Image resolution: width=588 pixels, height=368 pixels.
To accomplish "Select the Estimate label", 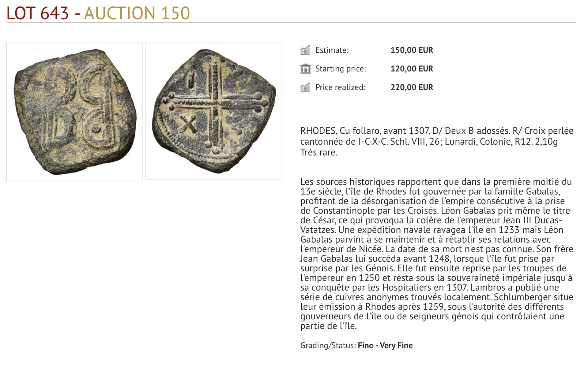I will 332,50.
